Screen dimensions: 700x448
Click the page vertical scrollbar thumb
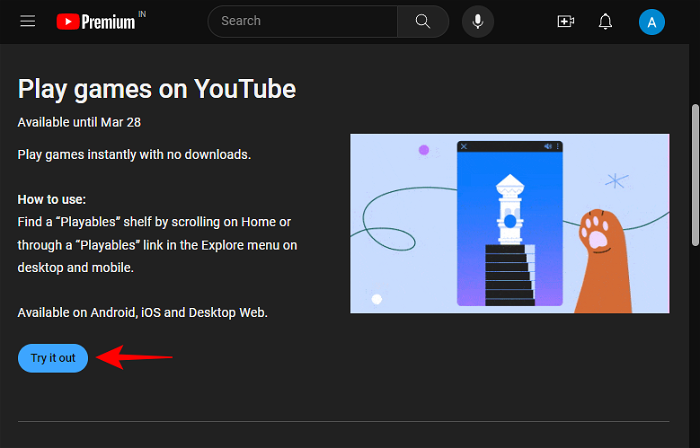695,175
